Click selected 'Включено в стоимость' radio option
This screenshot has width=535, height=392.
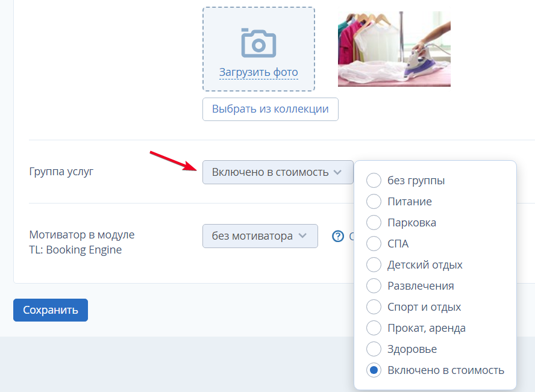tap(374, 370)
